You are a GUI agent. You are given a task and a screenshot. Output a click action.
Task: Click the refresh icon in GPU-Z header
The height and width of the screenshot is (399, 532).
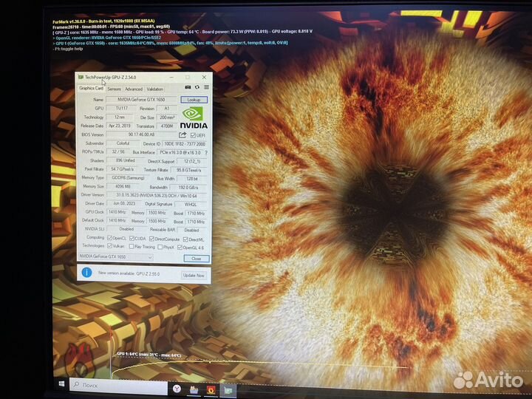pos(197,87)
